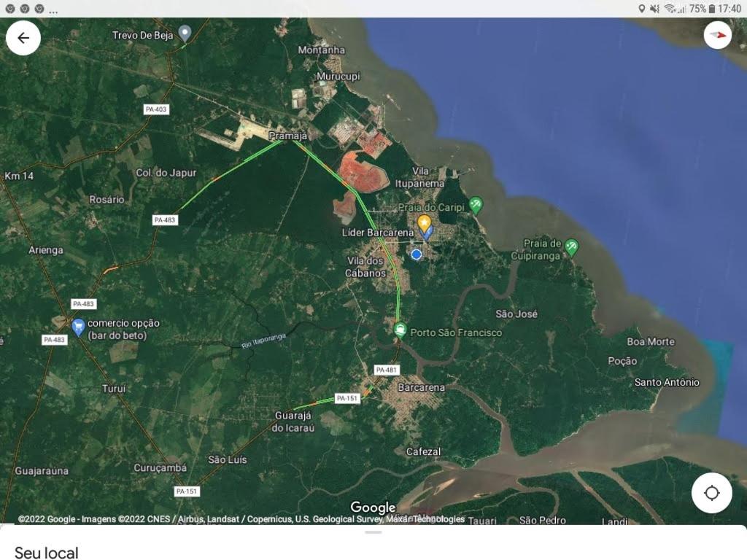Tap the starred saved place pin
Viewport: 747px width, 560px height.
[424, 223]
